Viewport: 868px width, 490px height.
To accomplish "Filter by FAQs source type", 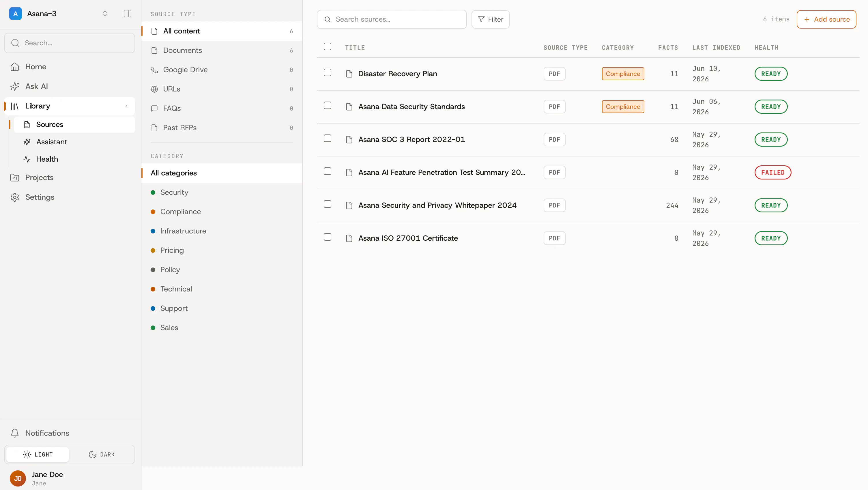I will (x=222, y=108).
